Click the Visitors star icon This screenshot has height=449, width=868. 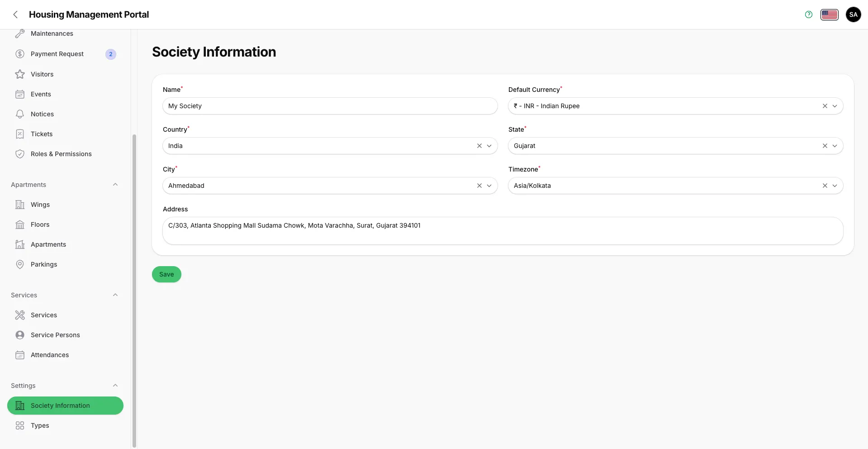(20, 74)
